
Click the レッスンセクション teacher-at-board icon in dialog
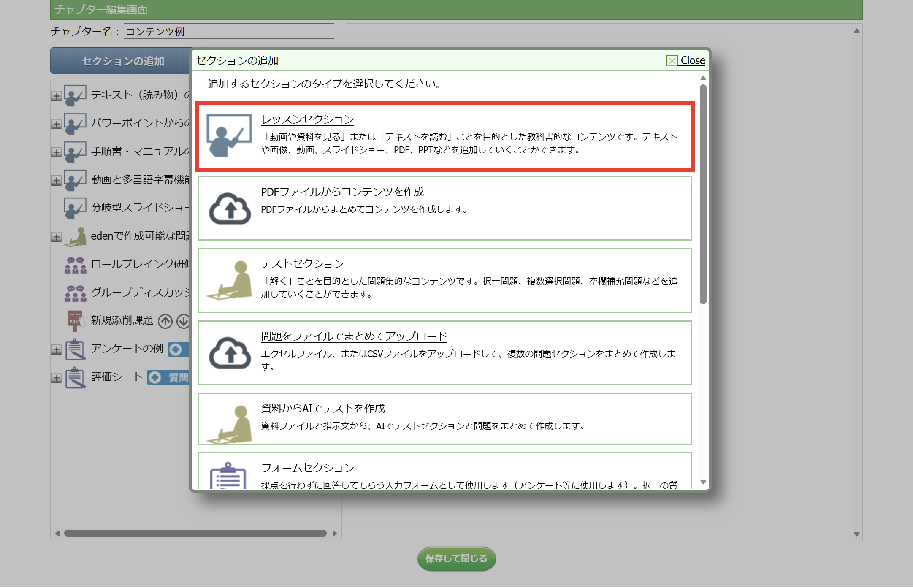point(229,135)
